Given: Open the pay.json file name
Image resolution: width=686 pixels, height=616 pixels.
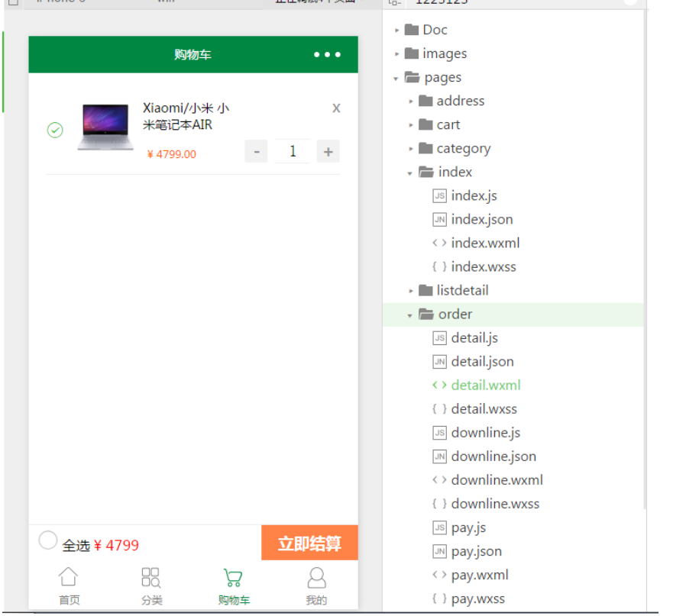Looking at the screenshot, I should pos(477,551).
